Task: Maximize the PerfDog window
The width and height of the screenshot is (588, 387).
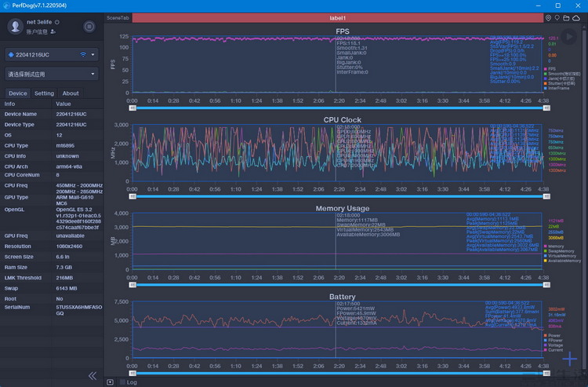Action: point(558,5)
